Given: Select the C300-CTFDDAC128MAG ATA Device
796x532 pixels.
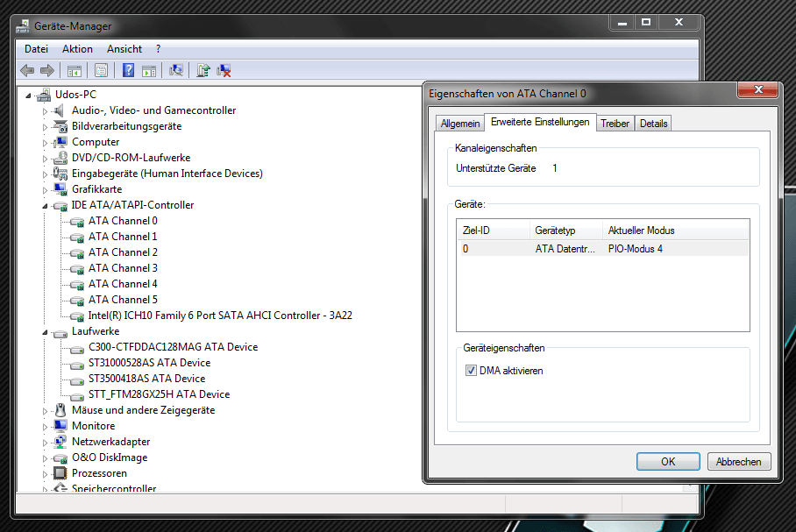Looking at the screenshot, I should point(173,347).
